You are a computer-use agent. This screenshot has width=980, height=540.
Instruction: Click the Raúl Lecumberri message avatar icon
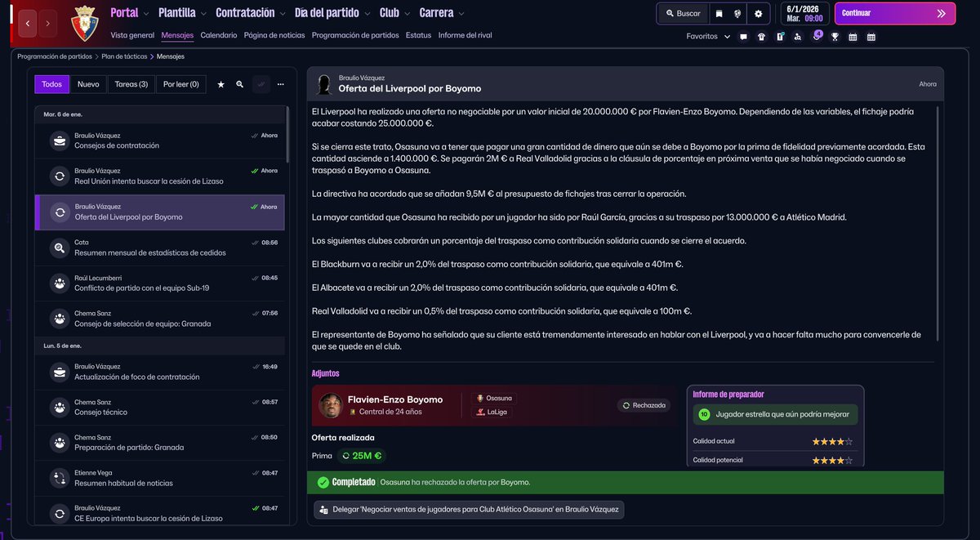(60, 283)
